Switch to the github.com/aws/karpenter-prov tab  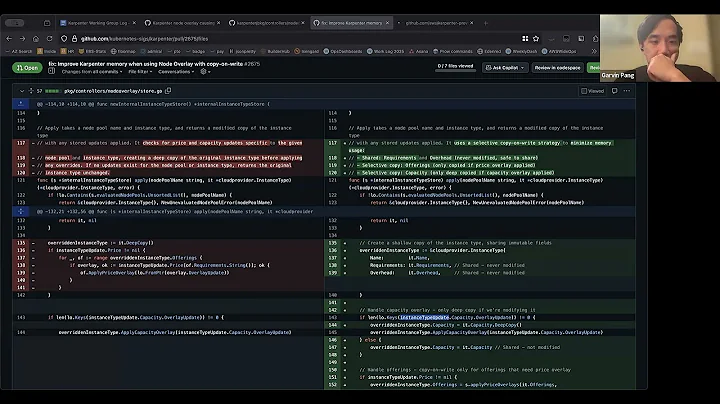pos(435,23)
